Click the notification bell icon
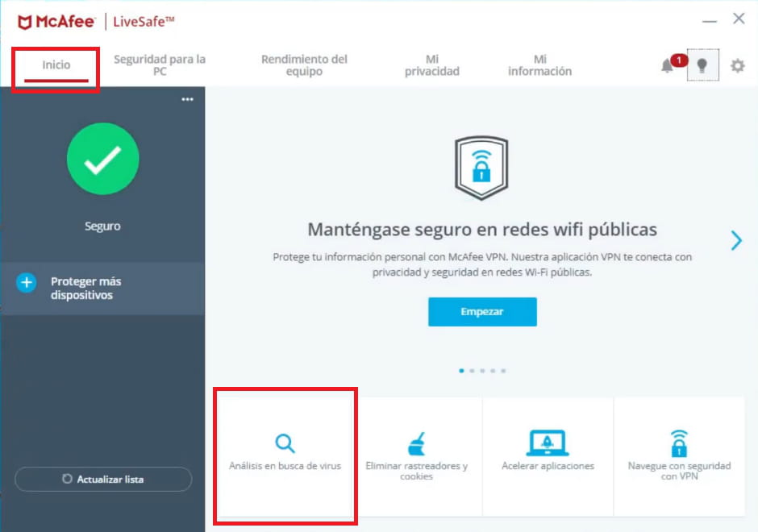Viewport: 758px width, 532px height. point(667,66)
